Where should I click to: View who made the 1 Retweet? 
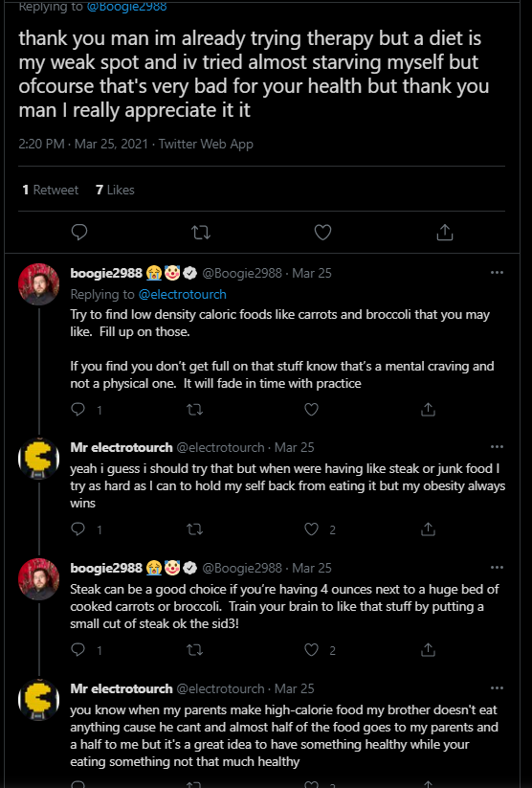[x=51, y=190]
